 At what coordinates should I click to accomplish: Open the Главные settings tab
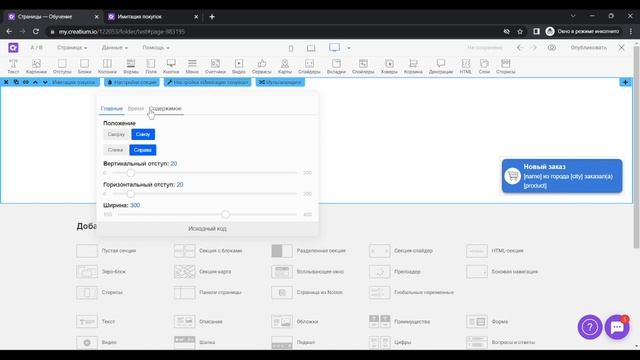pos(111,109)
